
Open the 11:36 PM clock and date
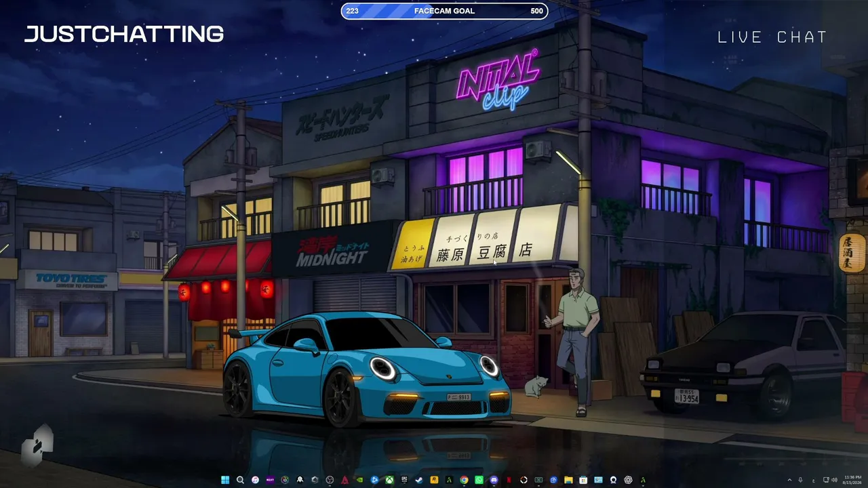click(852, 480)
